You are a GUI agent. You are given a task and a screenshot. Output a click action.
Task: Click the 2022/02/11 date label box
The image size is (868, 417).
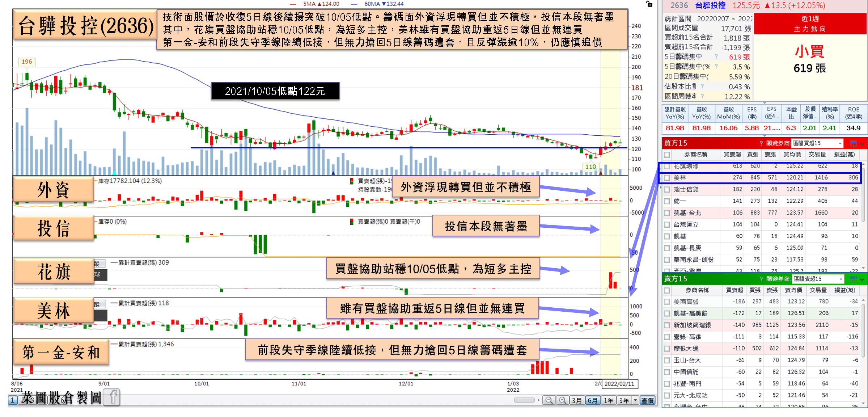[x=619, y=384]
